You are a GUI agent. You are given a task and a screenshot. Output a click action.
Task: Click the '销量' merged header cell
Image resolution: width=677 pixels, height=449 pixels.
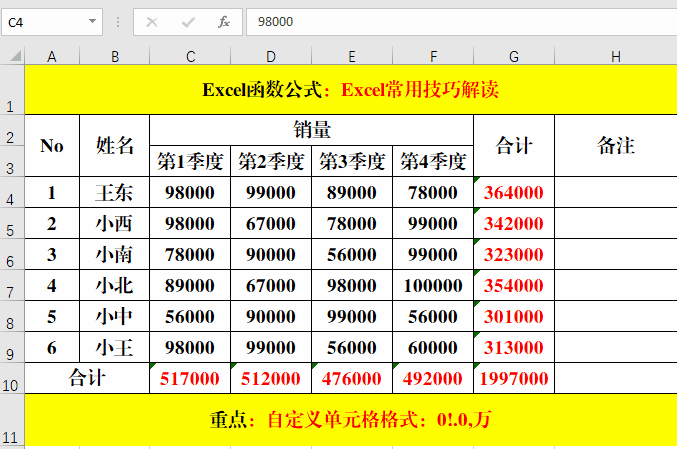tap(311, 130)
